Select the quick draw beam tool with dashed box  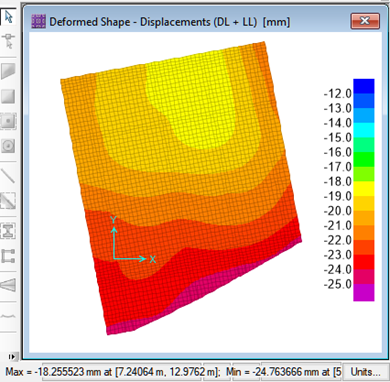point(8,200)
